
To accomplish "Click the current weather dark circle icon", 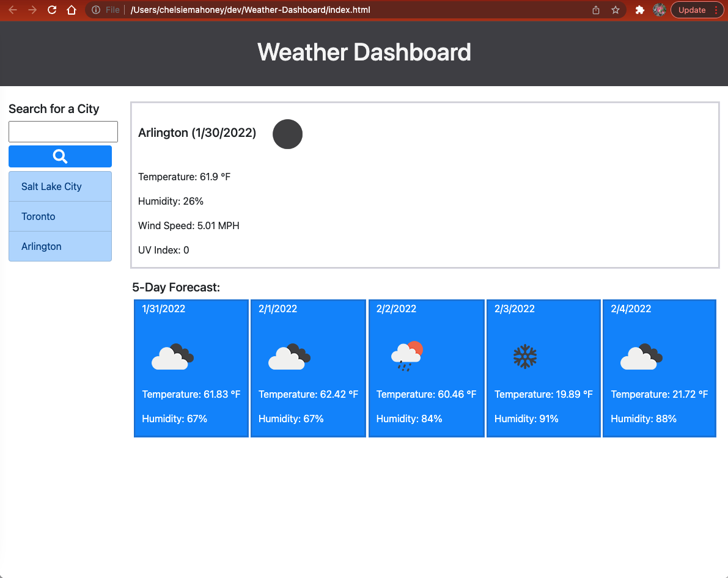I will (x=287, y=134).
